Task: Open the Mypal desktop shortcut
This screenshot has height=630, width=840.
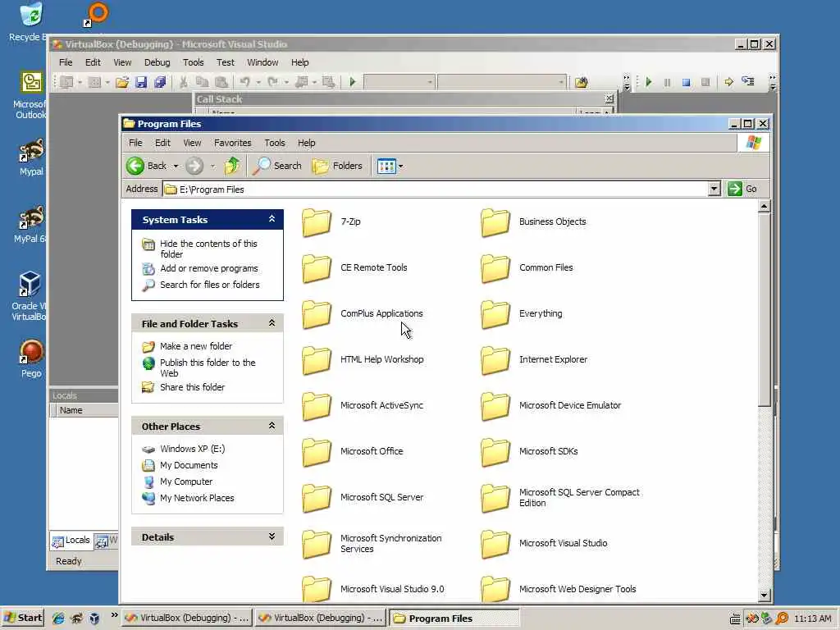Action: 32,157
